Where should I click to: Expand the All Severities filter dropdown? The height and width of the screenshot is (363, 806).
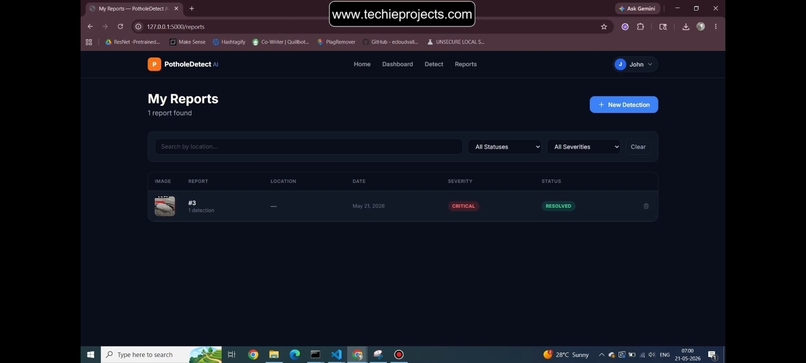coord(583,147)
